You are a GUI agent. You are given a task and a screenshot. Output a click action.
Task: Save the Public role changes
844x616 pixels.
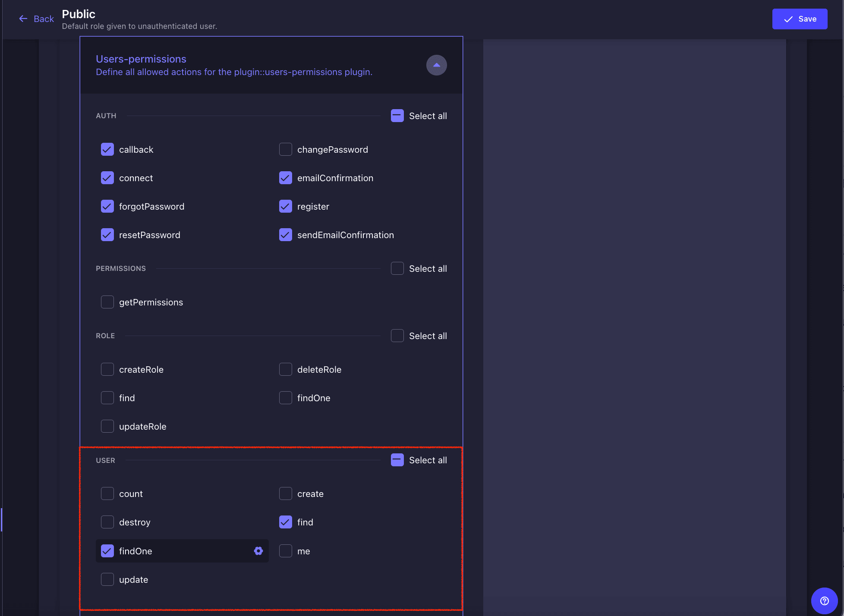point(800,19)
